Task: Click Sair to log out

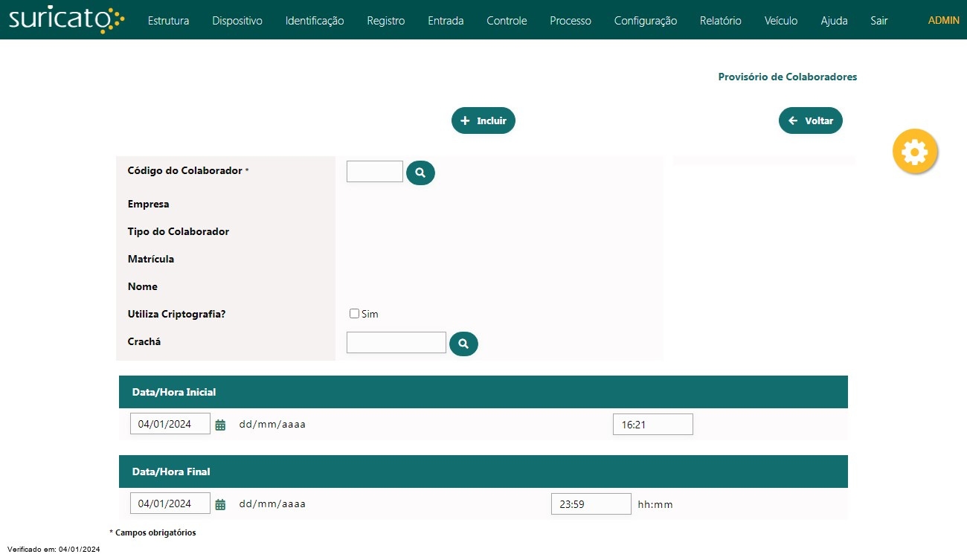Action: (x=879, y=21)
